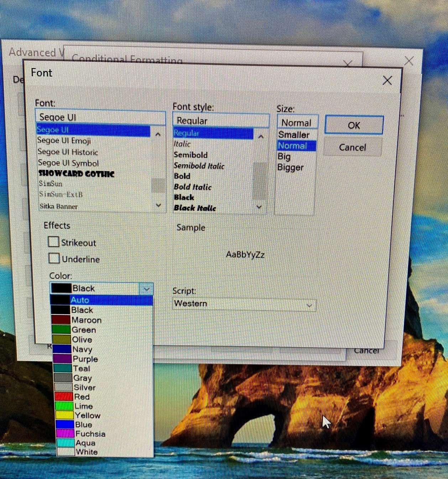
Task: Pick Gray color
Action: point(104,378)
